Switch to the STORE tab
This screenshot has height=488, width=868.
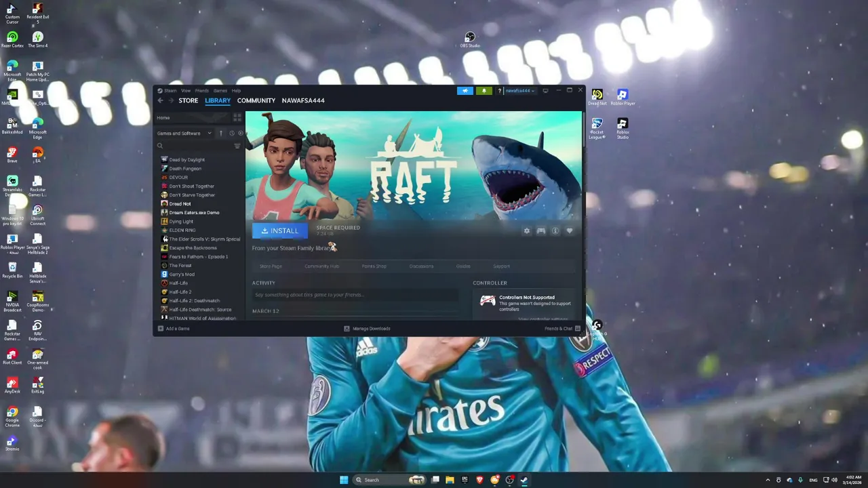coord(189,100)
